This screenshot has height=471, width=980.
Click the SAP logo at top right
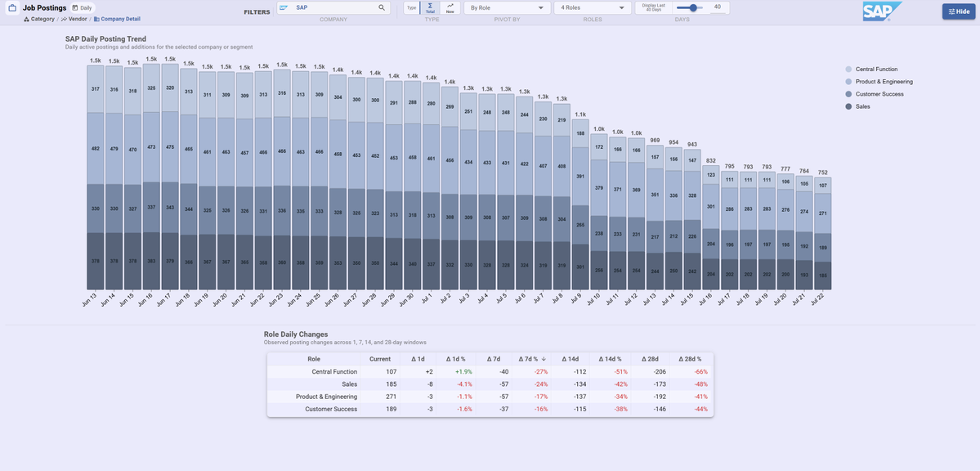882,11
